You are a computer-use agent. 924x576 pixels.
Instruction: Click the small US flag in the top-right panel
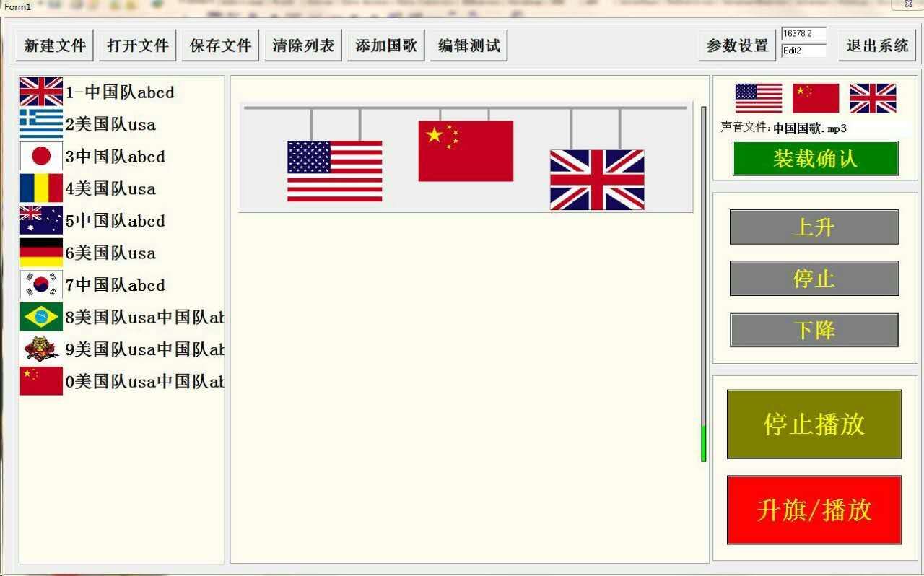[x=759, y=98]
